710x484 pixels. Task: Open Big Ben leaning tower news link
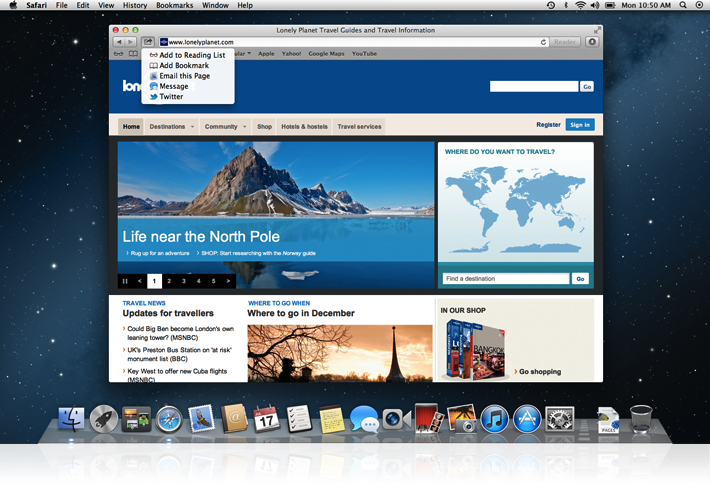click(180, 333)
